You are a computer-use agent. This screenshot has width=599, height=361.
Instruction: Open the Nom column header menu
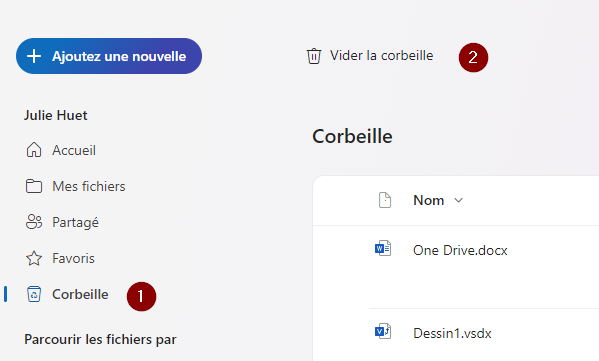click(438, 200)
